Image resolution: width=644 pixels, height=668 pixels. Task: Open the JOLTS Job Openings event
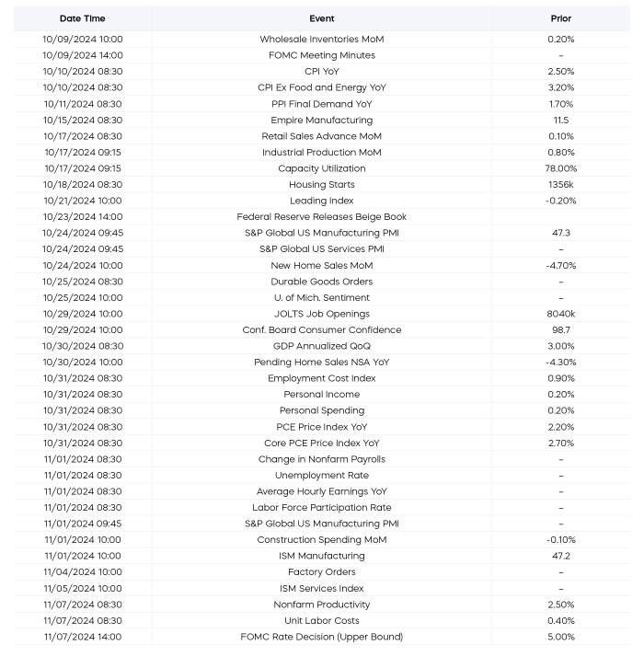322,314
